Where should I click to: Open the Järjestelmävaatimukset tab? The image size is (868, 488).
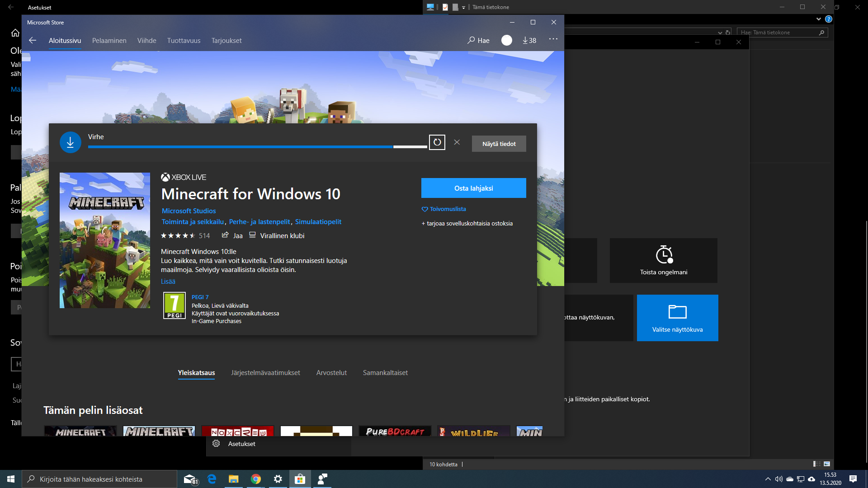(x=265, y=373)
